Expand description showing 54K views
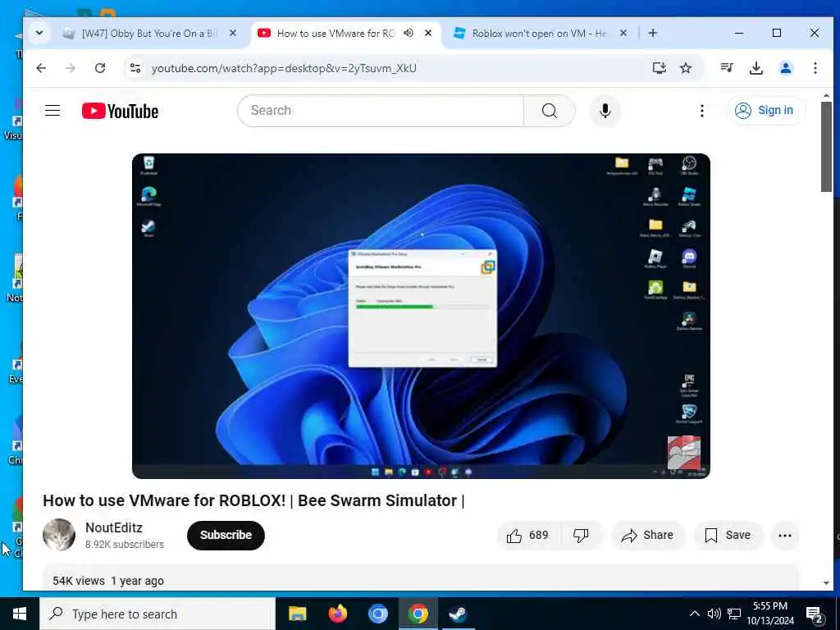 click(x=421, y=578)
